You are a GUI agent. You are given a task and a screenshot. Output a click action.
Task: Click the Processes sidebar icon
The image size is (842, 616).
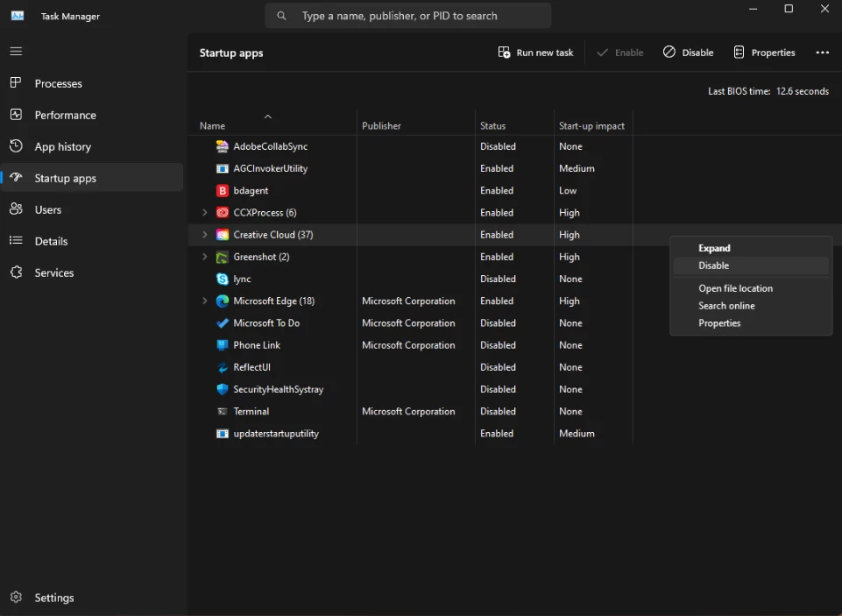coord(16,82)
